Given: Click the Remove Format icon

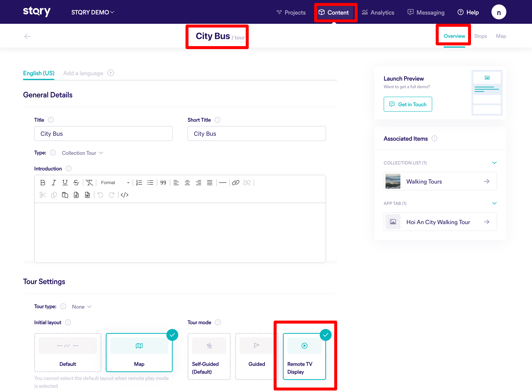Looking at the screenshot, I should pyautogui.click(x=89, y=182).
